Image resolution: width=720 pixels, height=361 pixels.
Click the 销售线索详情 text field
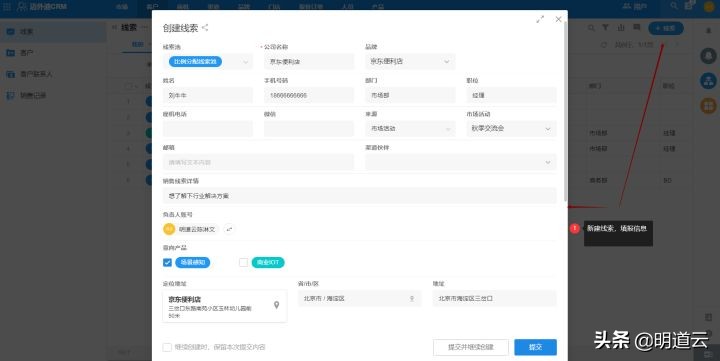pyautogui.click(x=360, y=196)
